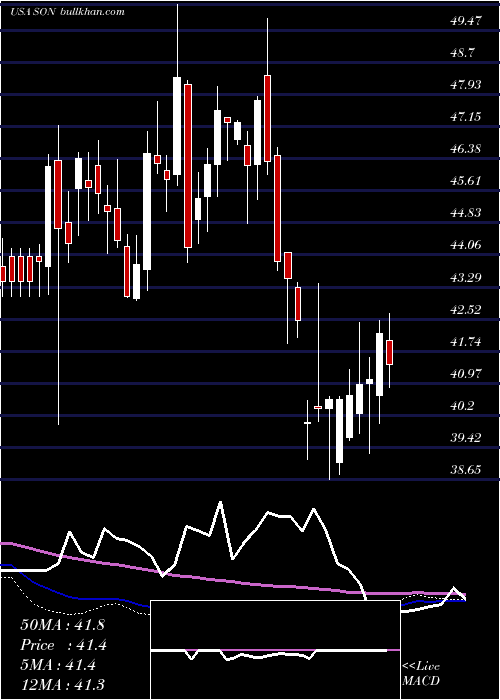Click the 40.2 price axis label
500x700 pixels.
[x=463, y=406]
